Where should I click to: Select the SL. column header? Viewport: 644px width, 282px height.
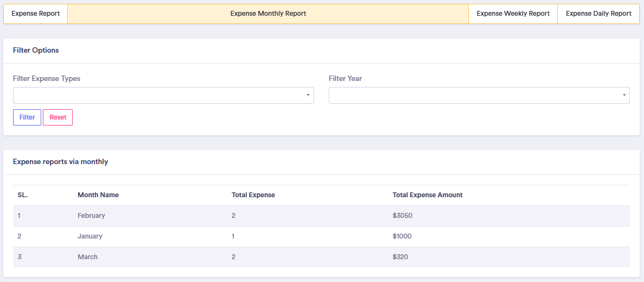[23, 195]
